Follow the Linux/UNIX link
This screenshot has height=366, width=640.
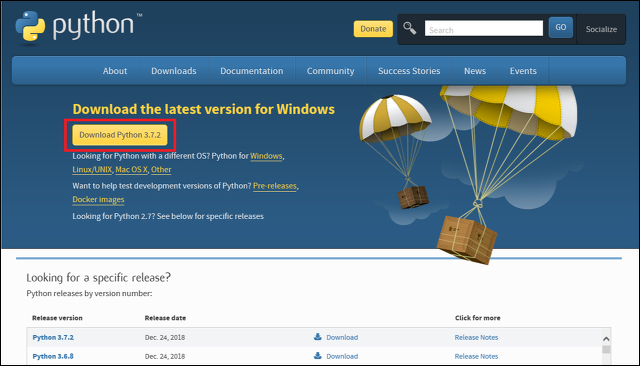[x=92, y=170]
